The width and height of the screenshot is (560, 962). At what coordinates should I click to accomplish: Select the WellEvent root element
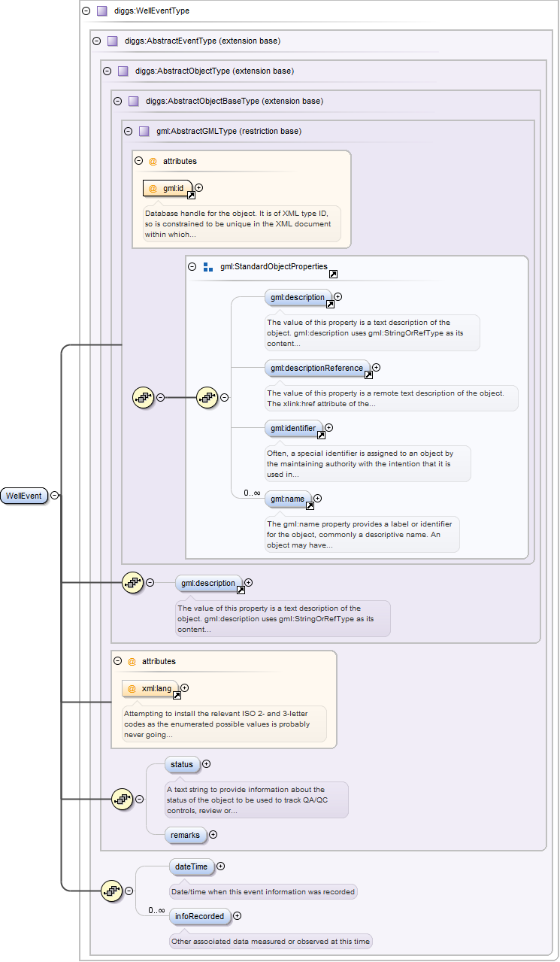click(24, 496)
